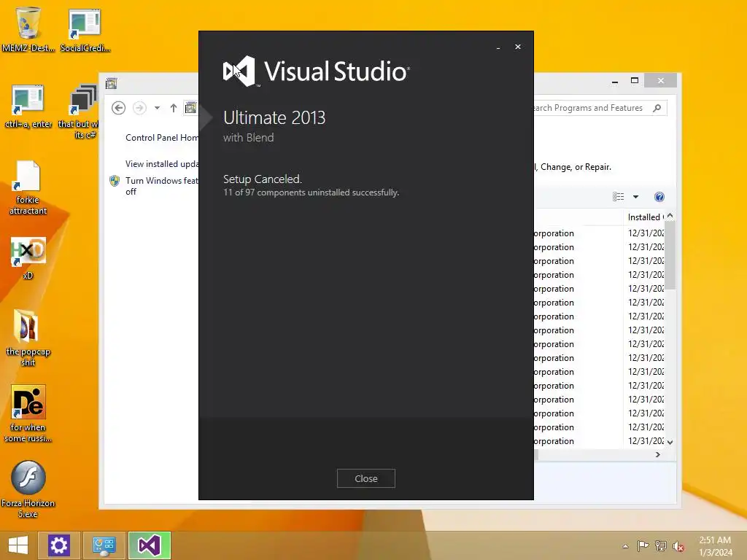Open Turn Windows features on or off link
Screen dimensions: 747x560
161,186
